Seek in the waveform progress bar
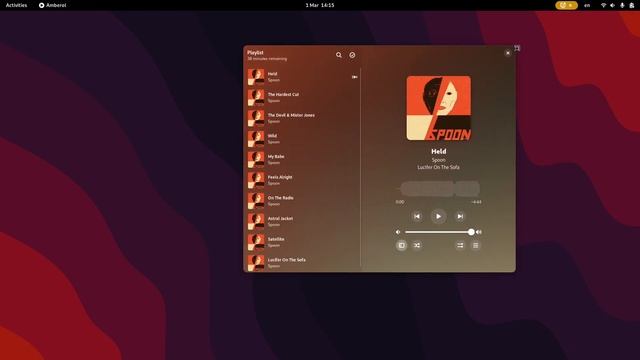Image resolution: width=640 pixels, height=360 pixels. [439, 189]
